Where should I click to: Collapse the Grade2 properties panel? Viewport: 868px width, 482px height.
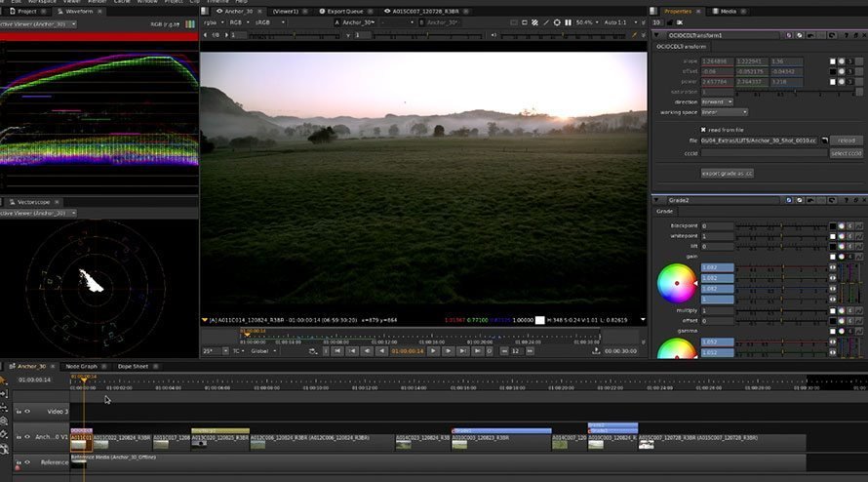pos(657,200)
